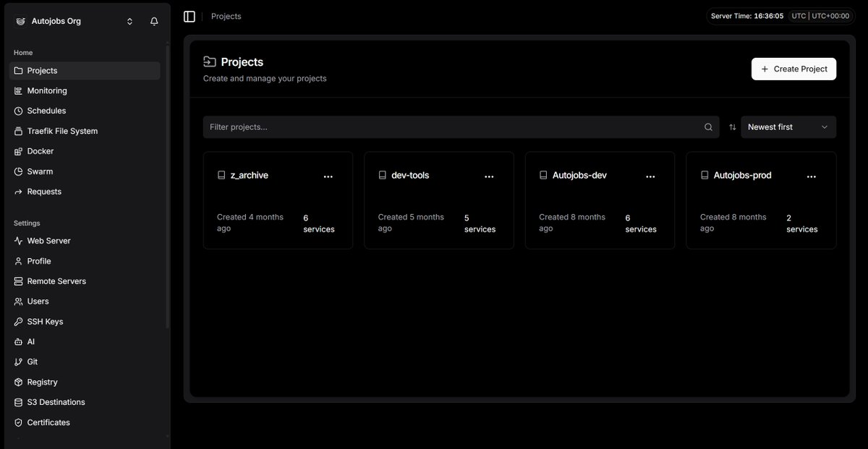
Task: Open the Autojobs-prod project
Action: [761, 200]
